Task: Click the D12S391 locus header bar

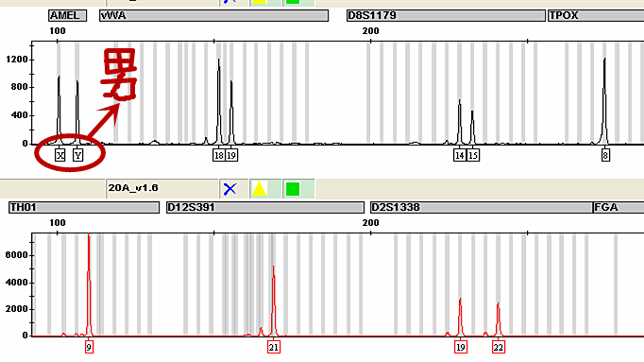Action: pyautogui.click(x=265, y=208)
